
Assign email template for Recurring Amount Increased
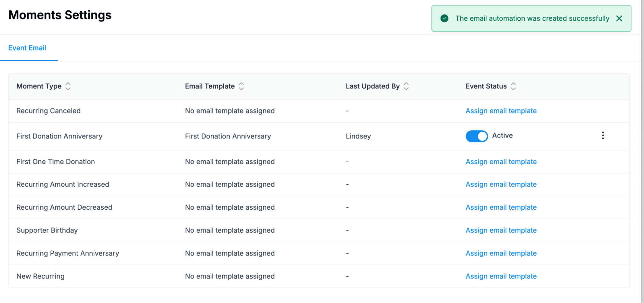(501, 184)
